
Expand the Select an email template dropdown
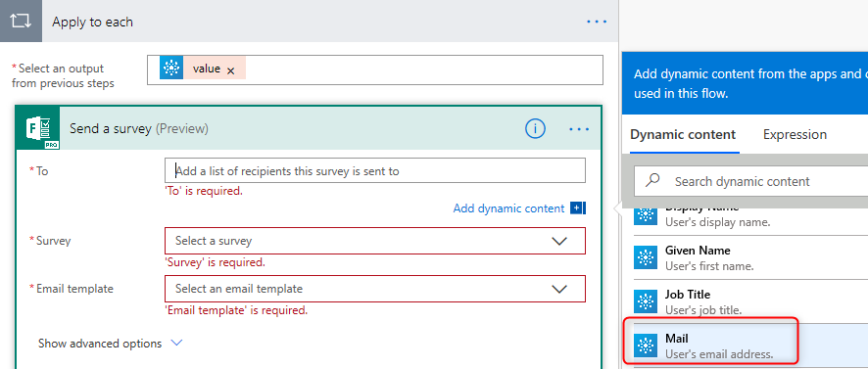559,289
